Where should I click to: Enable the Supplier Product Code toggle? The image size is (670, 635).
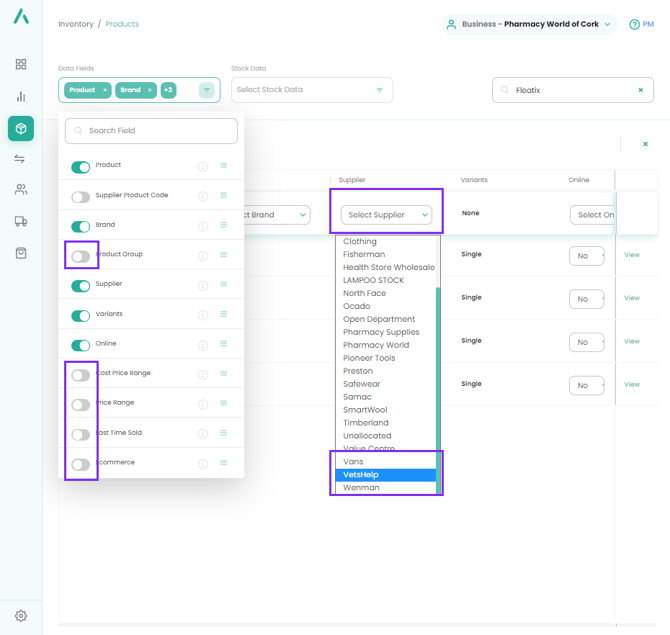[81, 197]
